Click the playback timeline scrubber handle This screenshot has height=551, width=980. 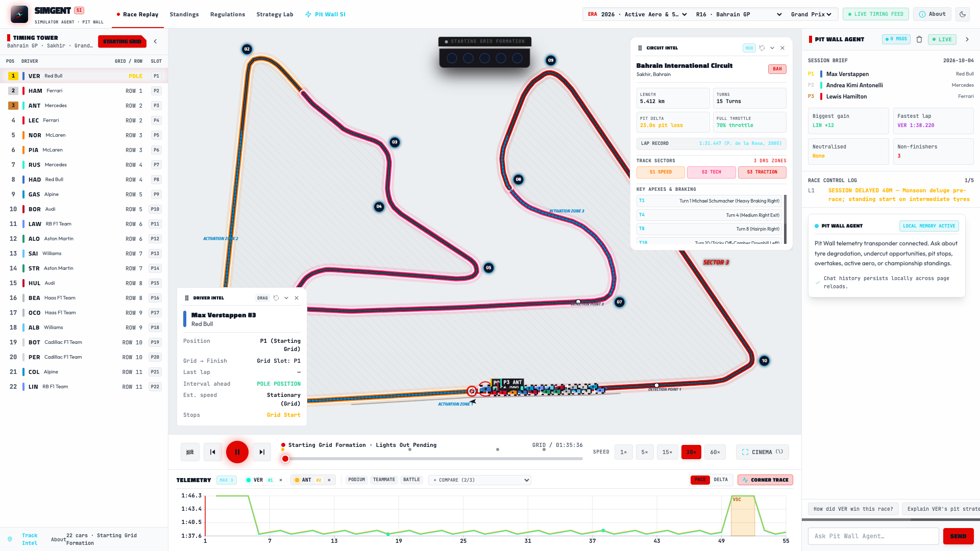(x=285, y=459)
